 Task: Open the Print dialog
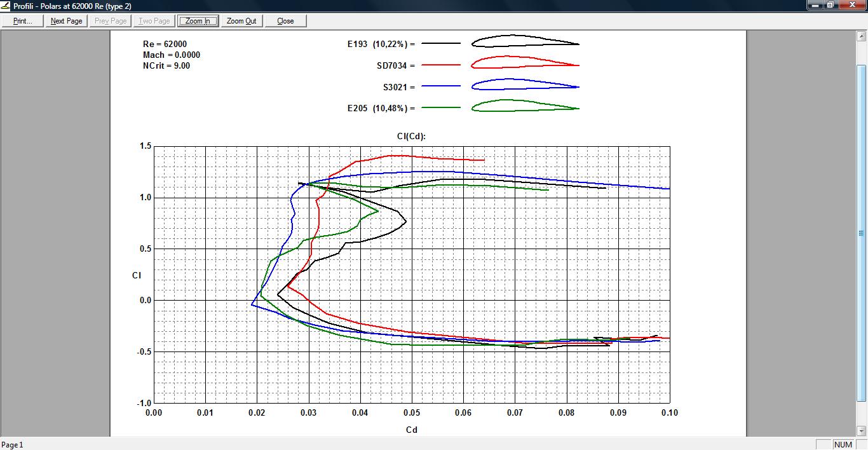point(23,21)
